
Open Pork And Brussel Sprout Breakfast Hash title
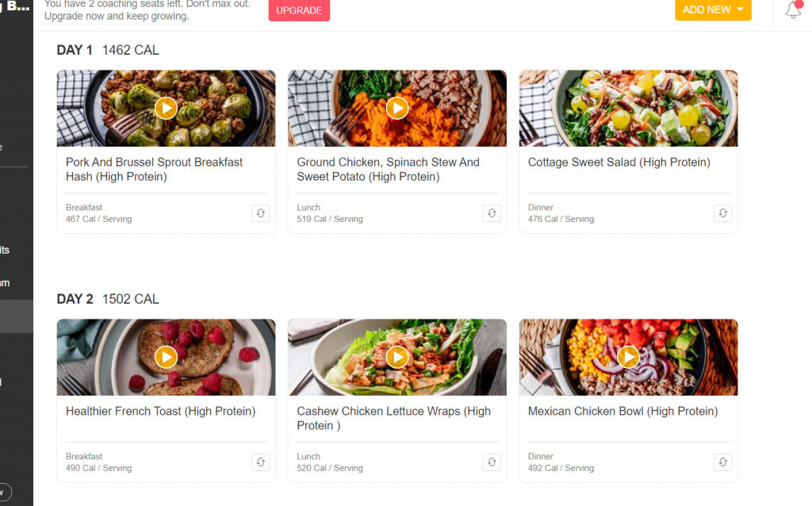154,170
